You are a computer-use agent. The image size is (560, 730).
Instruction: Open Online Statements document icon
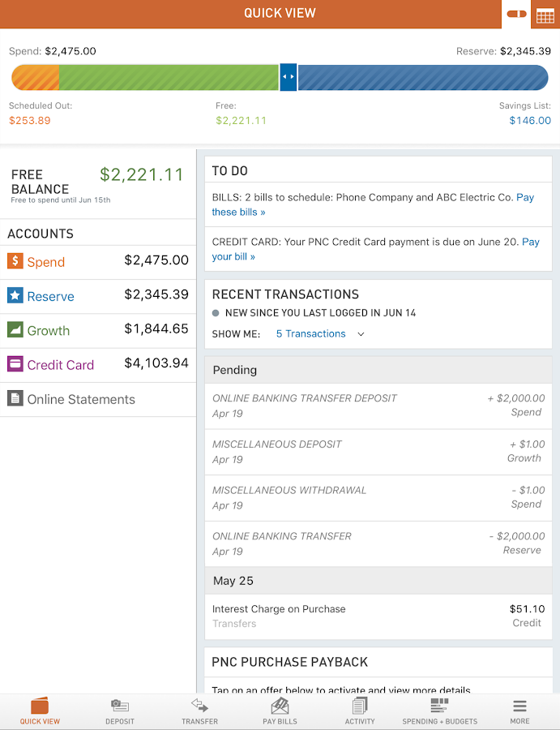point(15,398)
